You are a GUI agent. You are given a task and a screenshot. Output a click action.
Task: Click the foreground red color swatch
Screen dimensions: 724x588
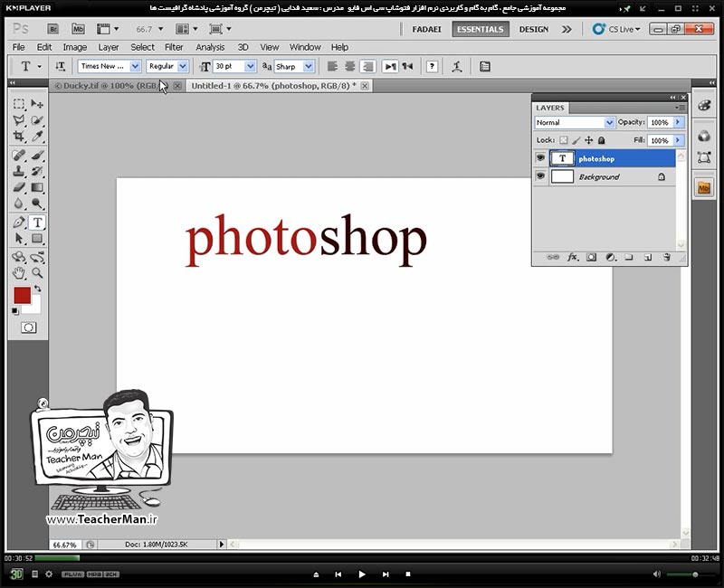[x=22, y=296]
